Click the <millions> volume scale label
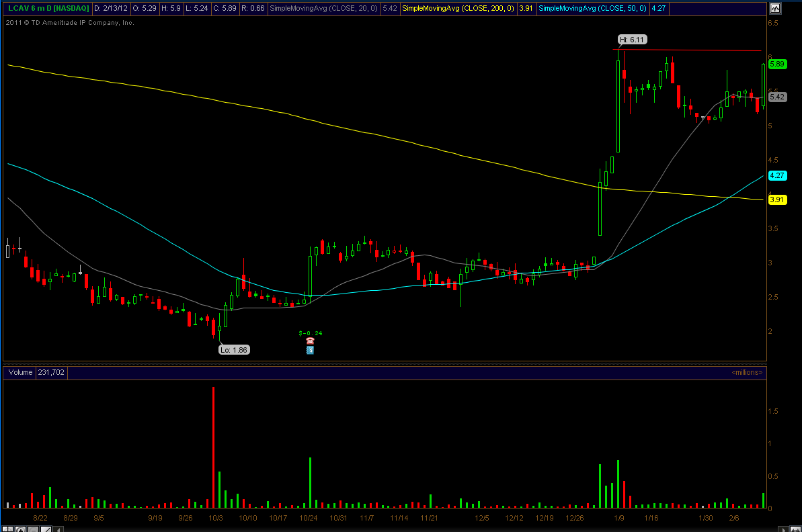802x532 pixels. 747,373
